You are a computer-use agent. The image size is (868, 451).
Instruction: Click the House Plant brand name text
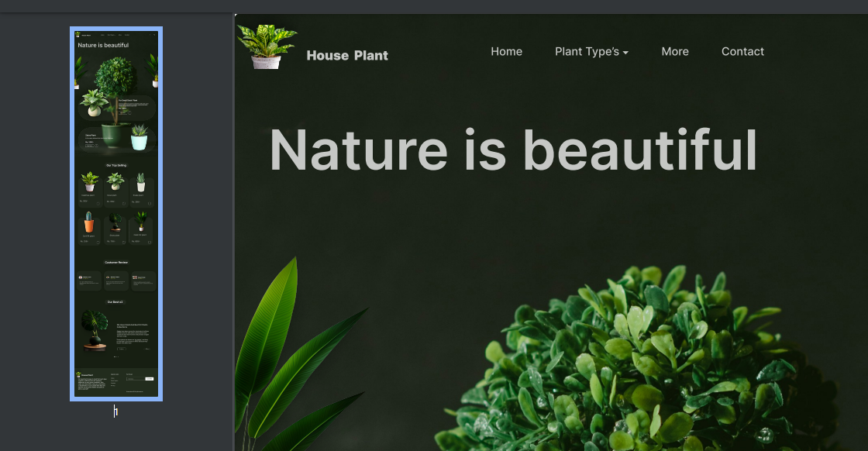tap(347, 55)
